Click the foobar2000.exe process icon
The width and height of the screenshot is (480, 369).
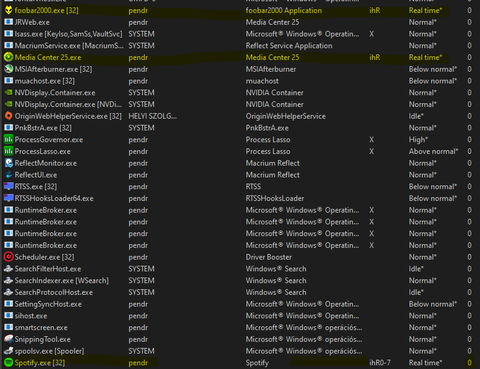[x=8, y=10]
